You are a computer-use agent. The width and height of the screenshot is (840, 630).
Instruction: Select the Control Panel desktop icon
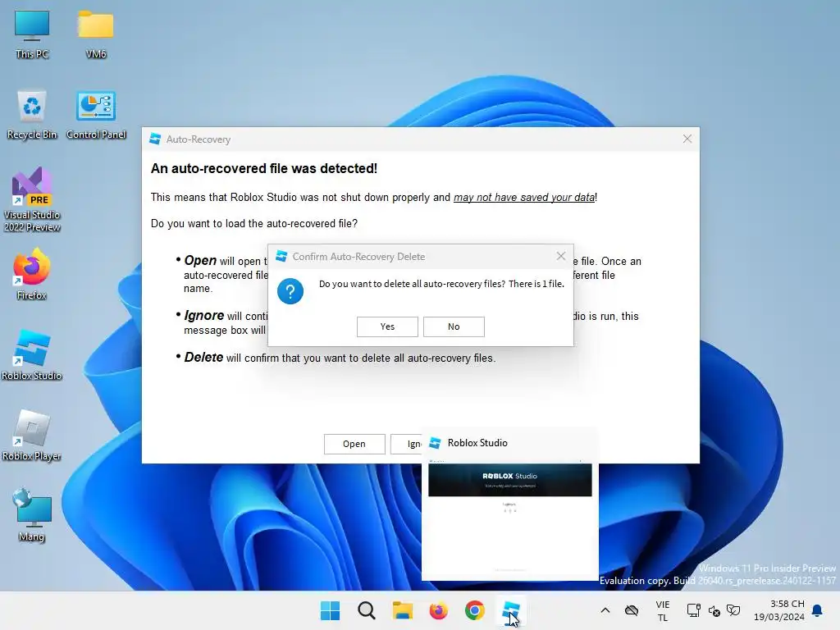[x=96, y=115]
